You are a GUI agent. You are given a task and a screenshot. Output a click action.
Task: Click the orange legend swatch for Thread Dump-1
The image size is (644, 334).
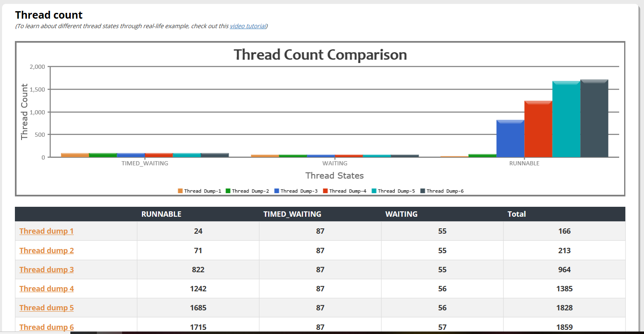point(180,191)
